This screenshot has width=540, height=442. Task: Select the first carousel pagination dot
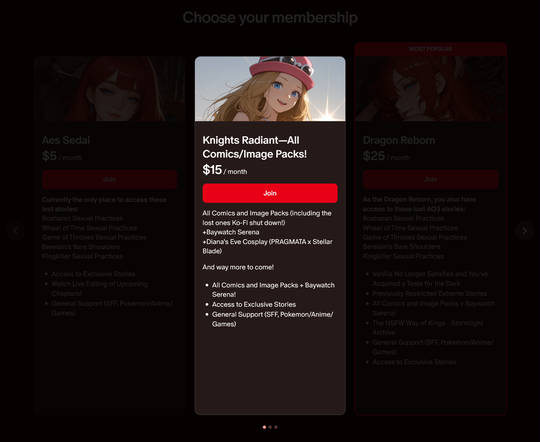(264, 427)
